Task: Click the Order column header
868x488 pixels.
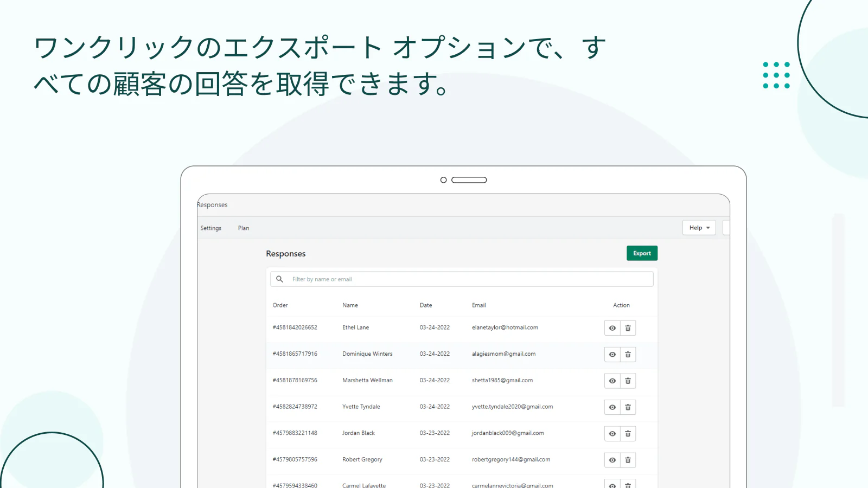Action: [x=280, y=305]
